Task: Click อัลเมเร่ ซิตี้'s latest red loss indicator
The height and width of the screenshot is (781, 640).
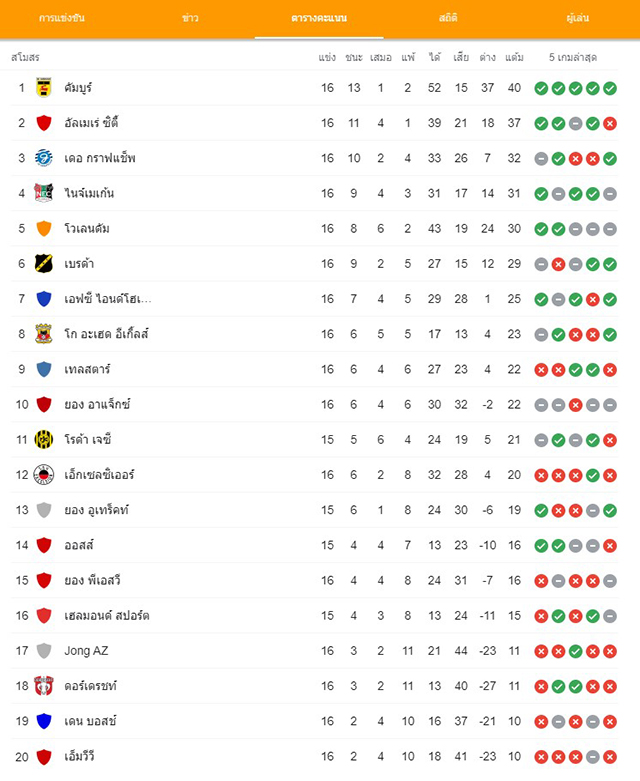Action: 610,124
